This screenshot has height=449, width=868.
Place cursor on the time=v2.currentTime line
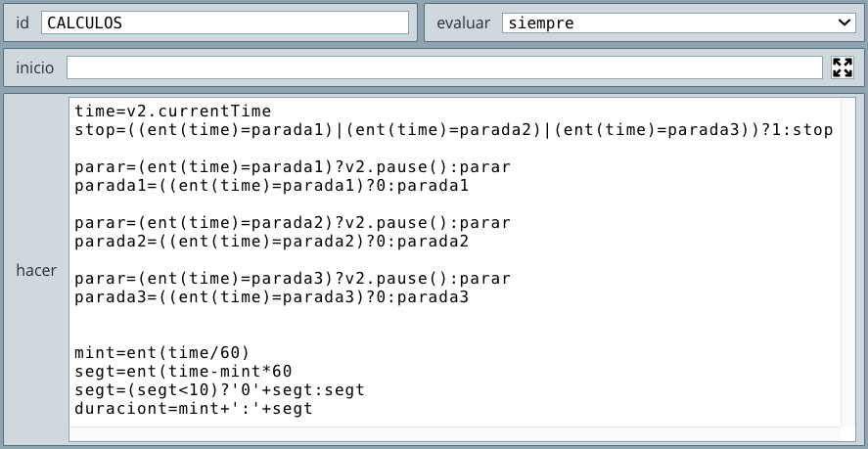(x=172, y=112)
